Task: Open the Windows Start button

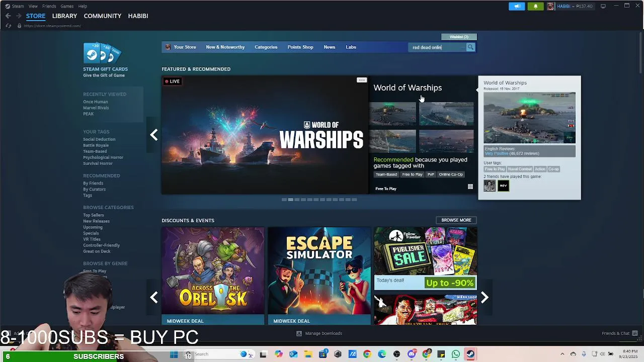Action: [174, 354]
